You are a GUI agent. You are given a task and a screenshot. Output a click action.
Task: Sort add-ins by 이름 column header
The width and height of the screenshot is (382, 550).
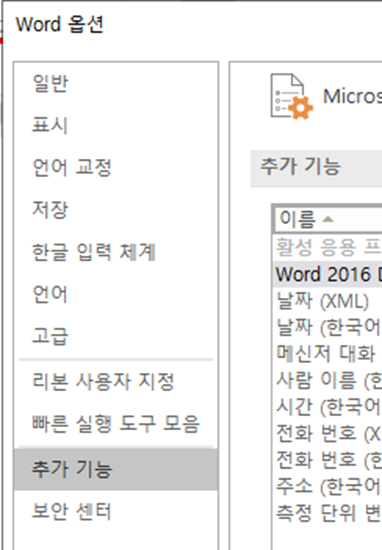point(328,219)
